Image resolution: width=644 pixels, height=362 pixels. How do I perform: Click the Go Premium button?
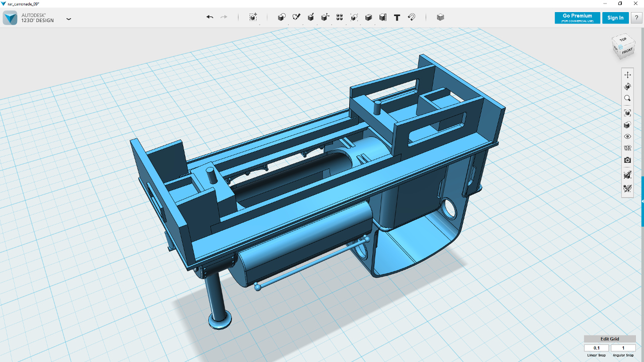click(577, 18)
